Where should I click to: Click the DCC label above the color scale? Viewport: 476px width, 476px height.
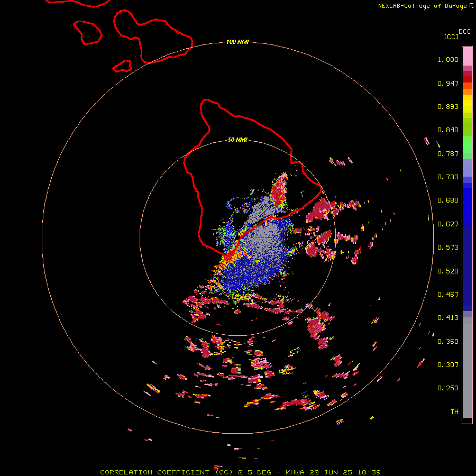coord(465,32)
